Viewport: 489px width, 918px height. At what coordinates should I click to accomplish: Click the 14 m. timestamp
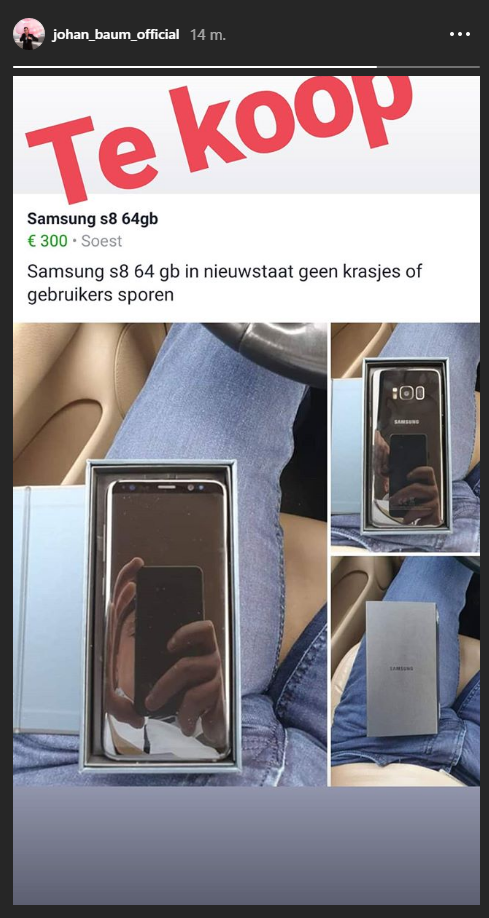207,35
